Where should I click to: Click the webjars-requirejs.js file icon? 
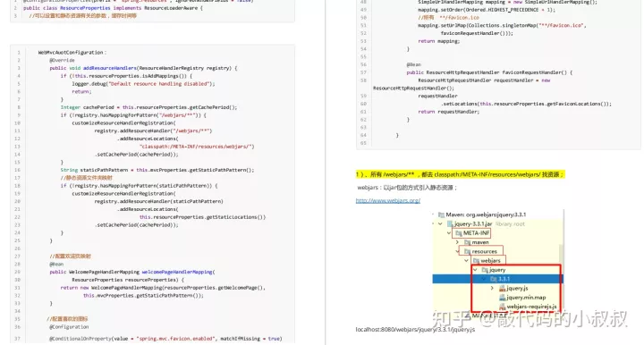[x=502, y=307]
